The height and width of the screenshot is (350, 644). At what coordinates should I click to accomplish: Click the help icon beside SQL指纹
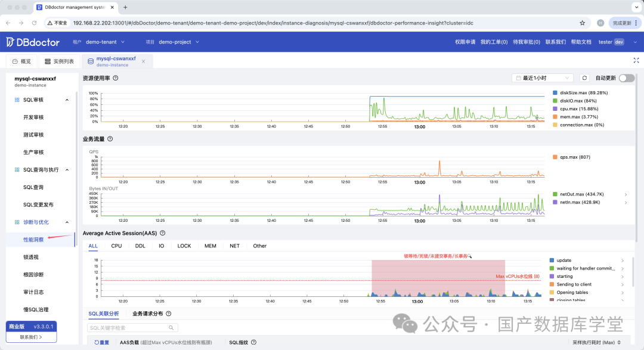[x=254, y=342]
